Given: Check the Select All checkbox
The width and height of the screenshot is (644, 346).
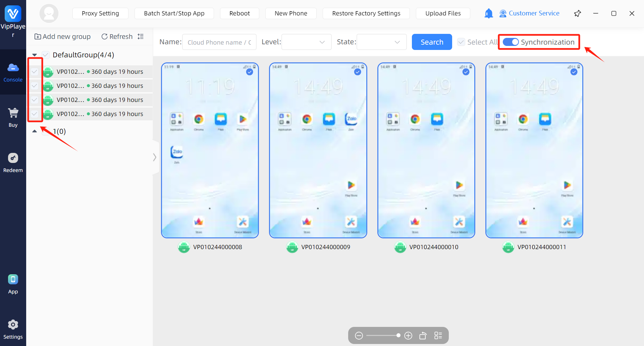Looking at the screenshot, I should tap(461, 42).
